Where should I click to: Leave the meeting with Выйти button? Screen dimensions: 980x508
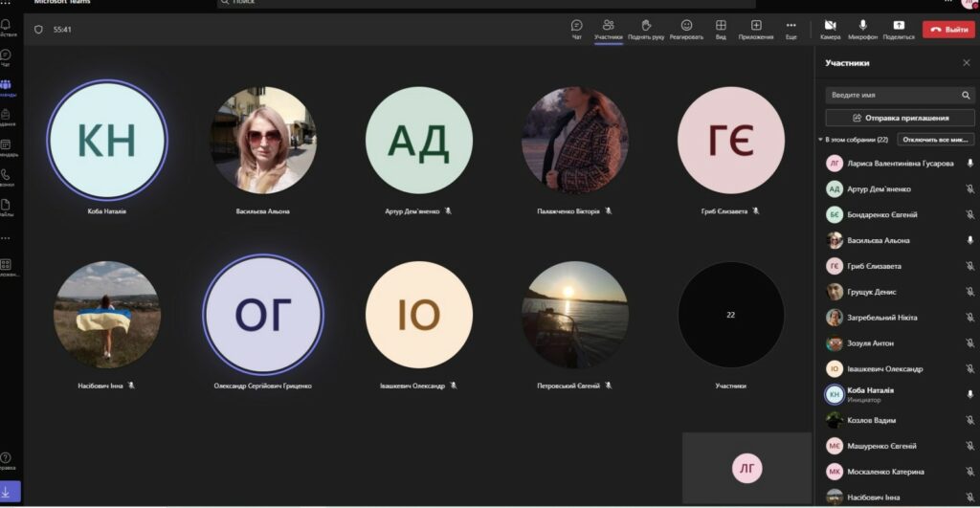[x=948, y=30]
